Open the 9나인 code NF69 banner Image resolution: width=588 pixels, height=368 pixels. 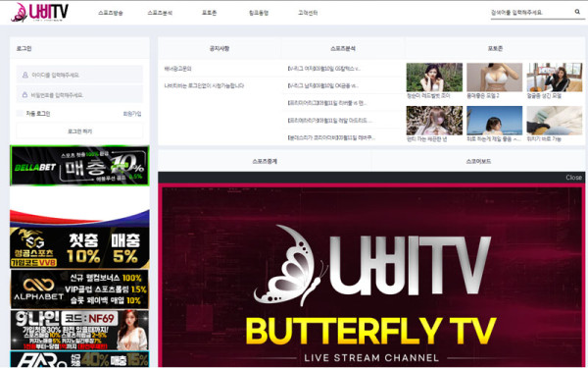pyautogui.click(x=79, y=330)
